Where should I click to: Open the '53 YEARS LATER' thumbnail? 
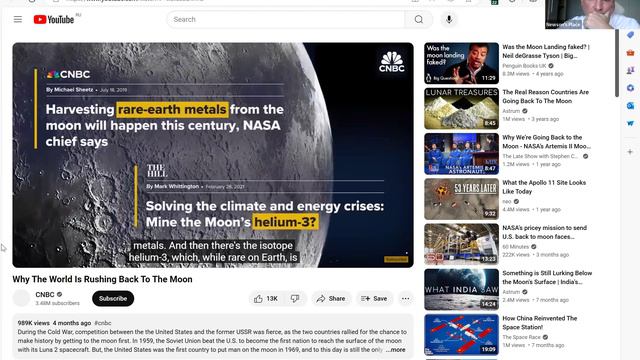[461, 199]
